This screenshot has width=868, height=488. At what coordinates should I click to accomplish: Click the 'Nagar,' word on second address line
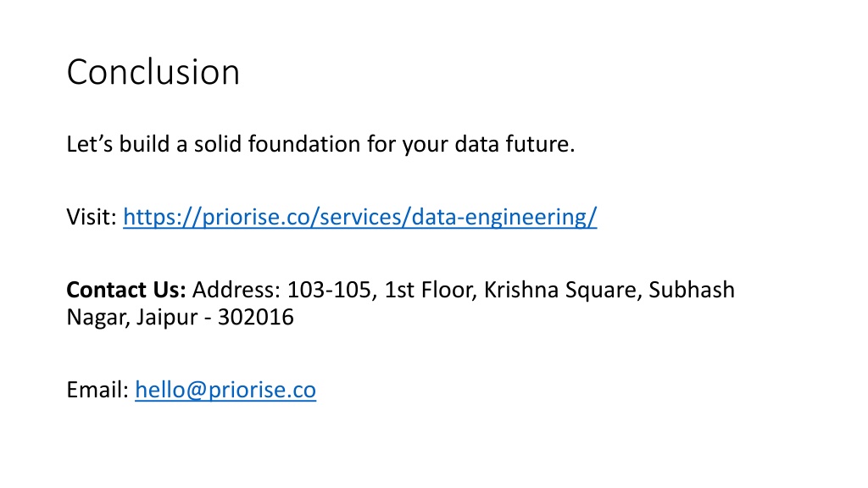pos(98,319)
